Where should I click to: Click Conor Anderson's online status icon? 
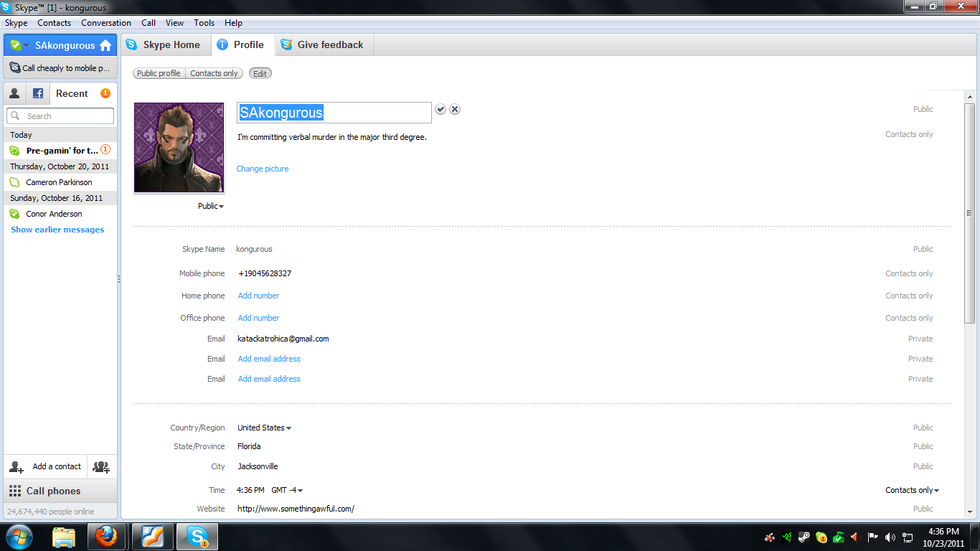(x=14, y=214)
